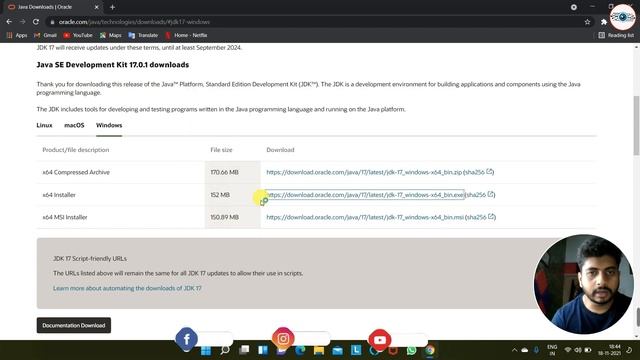This screenshot has width=640, height=360.
Task: Switch to the macOS tab
Action: (x=74, y=125)
